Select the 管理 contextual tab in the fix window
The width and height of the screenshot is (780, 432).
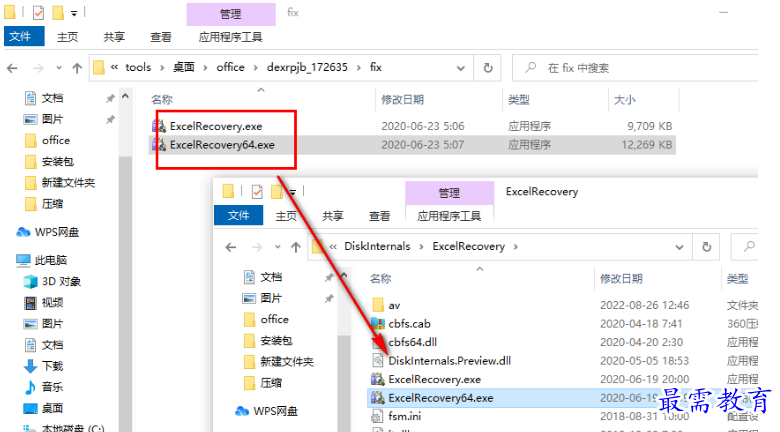click(x=231, y=14)
